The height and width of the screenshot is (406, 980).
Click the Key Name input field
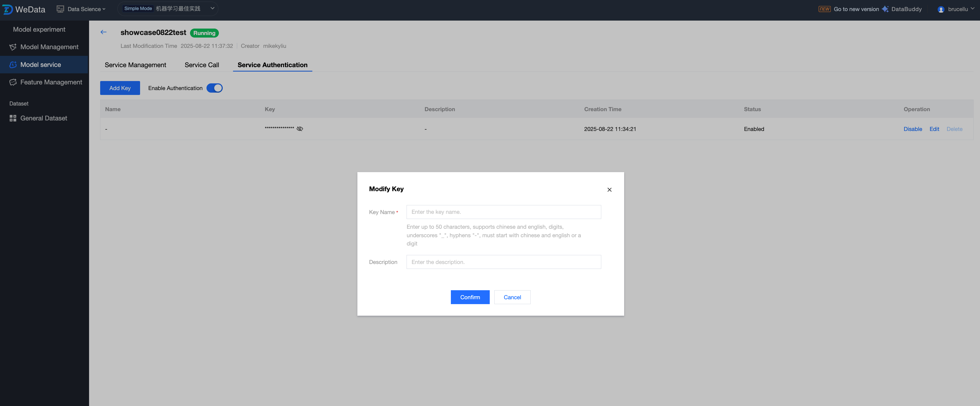click(503, 212)
